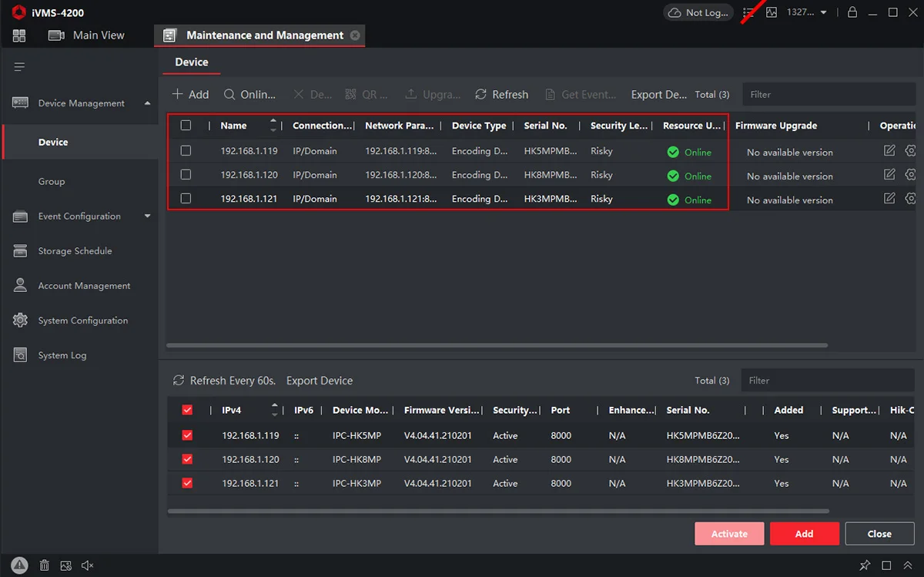Click the Add device toolbar button
This screenshot has width=924, height=577.
pyautogui.click(x=190, y=95)
